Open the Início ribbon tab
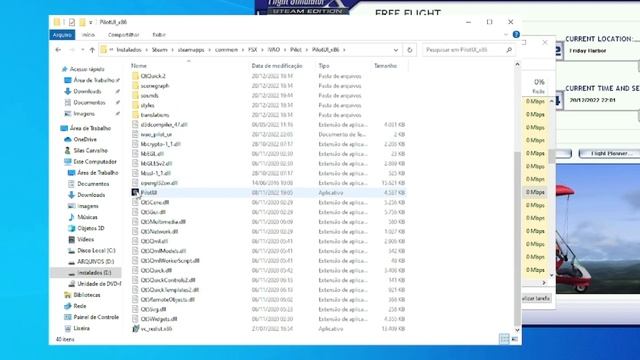This screenshot has height=360, width=640. coord(88,35)
